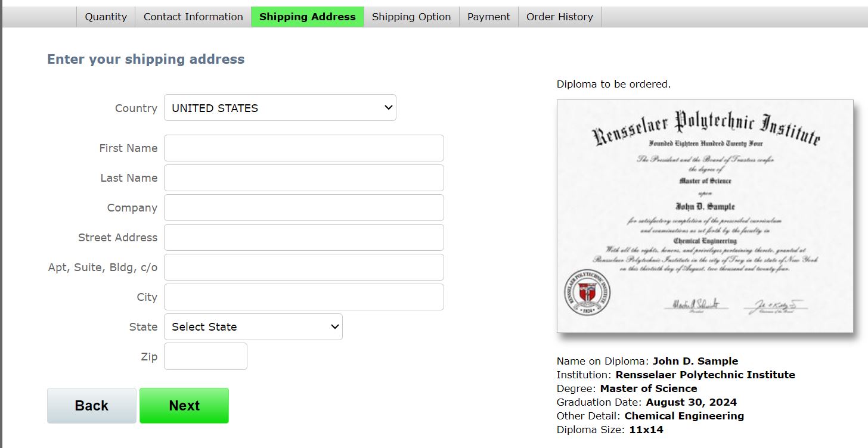The image size is (868, 448).
Task: Focus the First Name input field
Action: click(304, 148)
